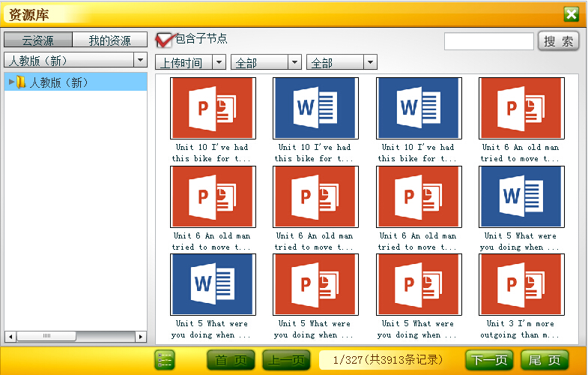Click the folder icon beside 人教版（新）
The width and height of the screenshot is (588, 375).
click(x=21, y=82)
